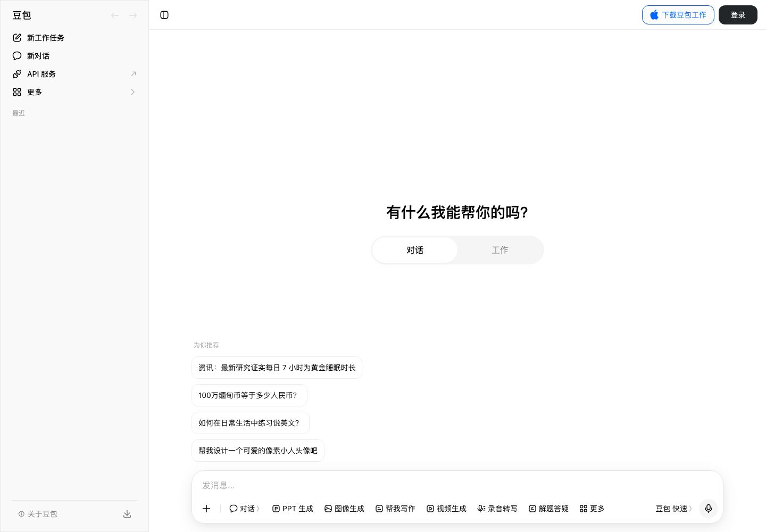
Task: Open 新对话 in the sidebar
Action: click(x=74, y=56)
